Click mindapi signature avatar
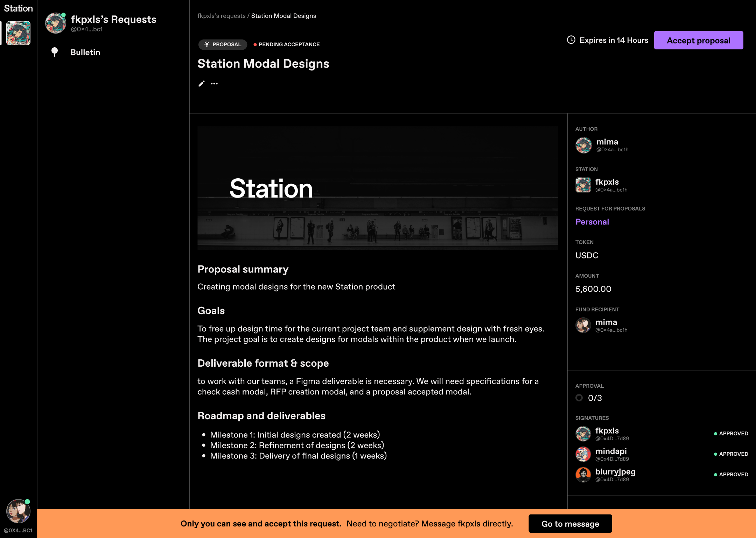The image size is (756, 538). pos(583,454)
